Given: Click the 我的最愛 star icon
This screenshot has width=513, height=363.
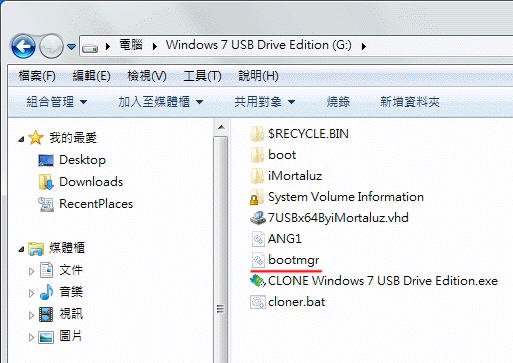Looking at the screenshot, I should tap(35, 137).
